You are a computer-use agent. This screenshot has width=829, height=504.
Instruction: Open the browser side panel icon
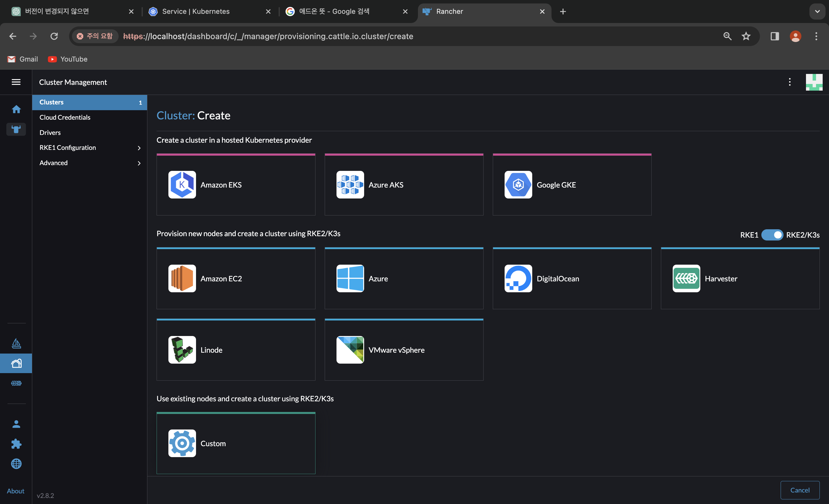coord(775,36)
